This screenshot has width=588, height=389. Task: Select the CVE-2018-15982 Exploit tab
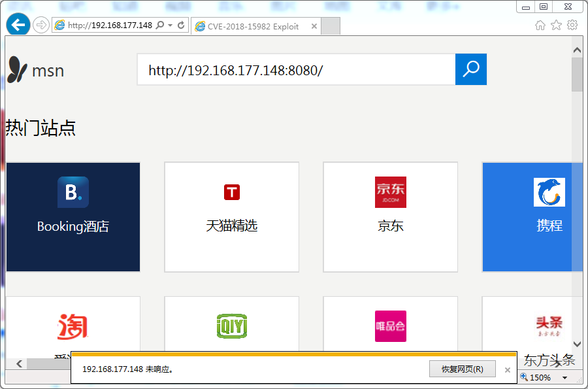click(255, 26)
